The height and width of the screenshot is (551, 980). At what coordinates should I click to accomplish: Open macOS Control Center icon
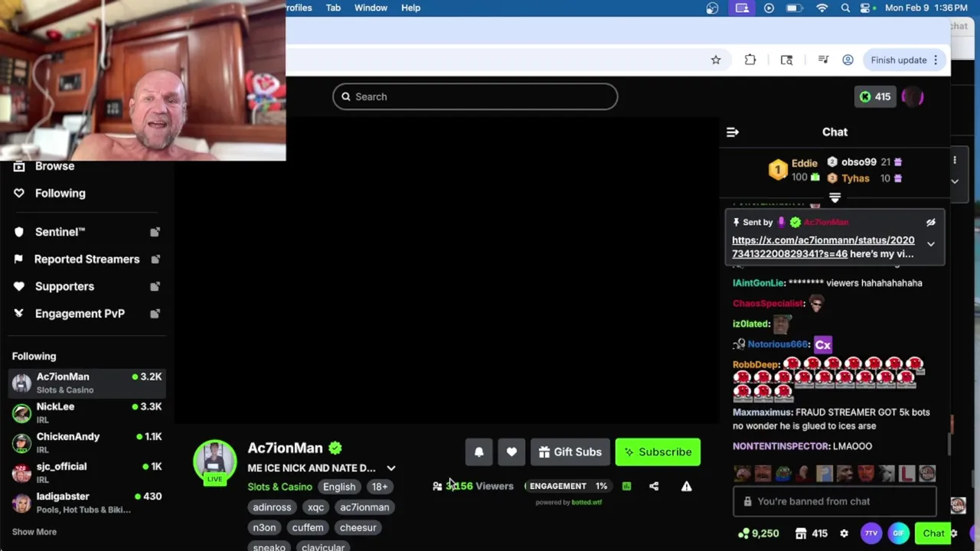tap(866, 8)
